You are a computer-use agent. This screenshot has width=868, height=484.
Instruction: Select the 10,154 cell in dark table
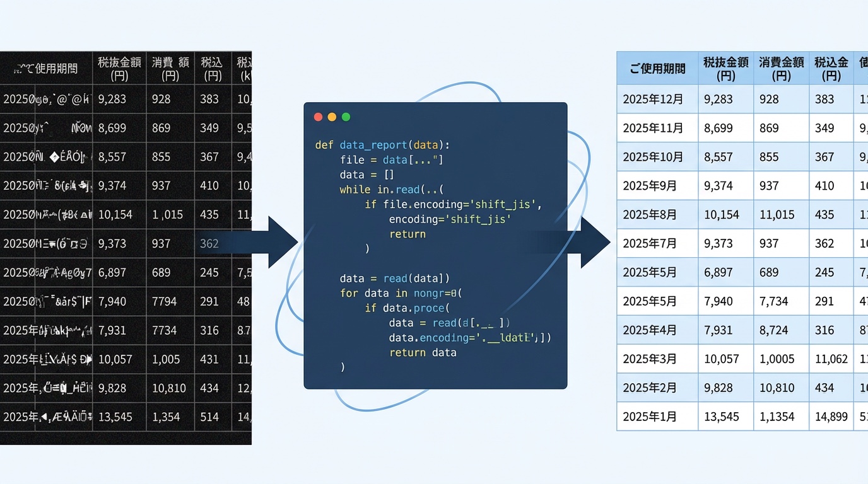(x=115, y=215)
